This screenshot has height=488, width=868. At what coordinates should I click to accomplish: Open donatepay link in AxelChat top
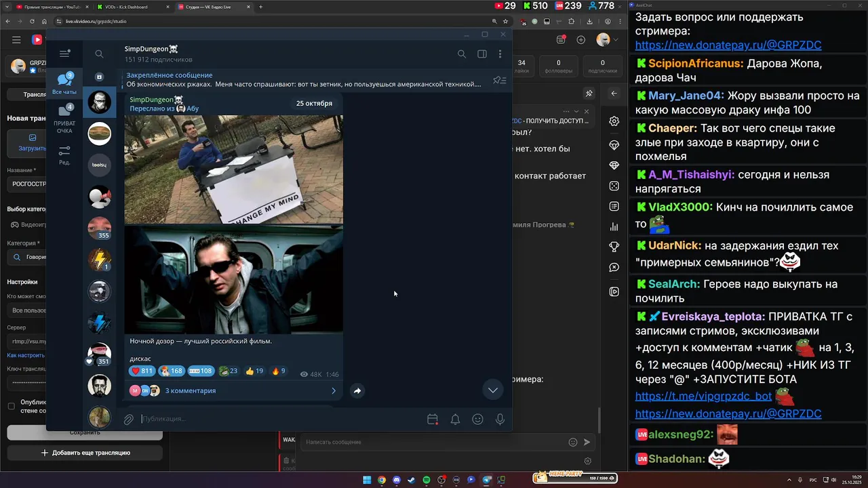[x=728, y=45]
